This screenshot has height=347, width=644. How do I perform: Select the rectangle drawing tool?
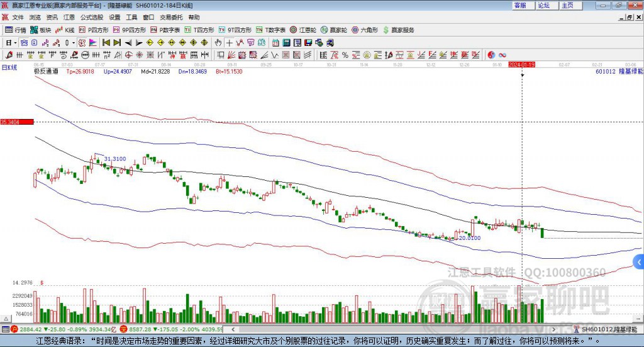point(221,55)
